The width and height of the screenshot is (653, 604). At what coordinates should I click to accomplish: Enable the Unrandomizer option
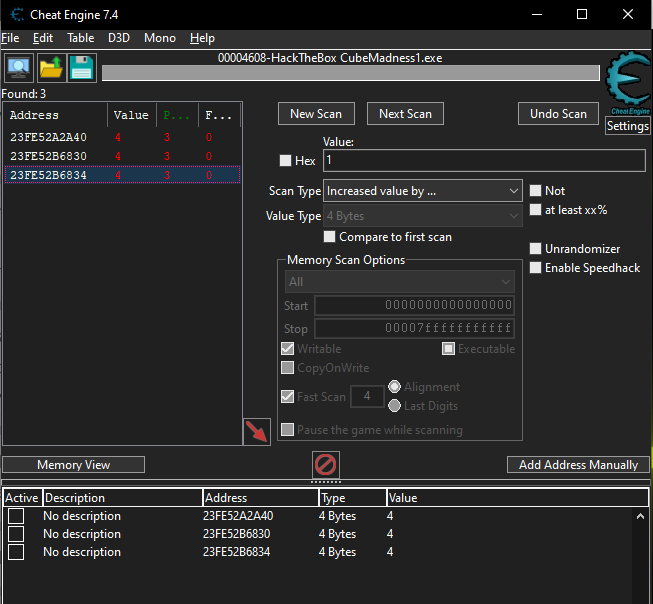[x=535, y=249]
